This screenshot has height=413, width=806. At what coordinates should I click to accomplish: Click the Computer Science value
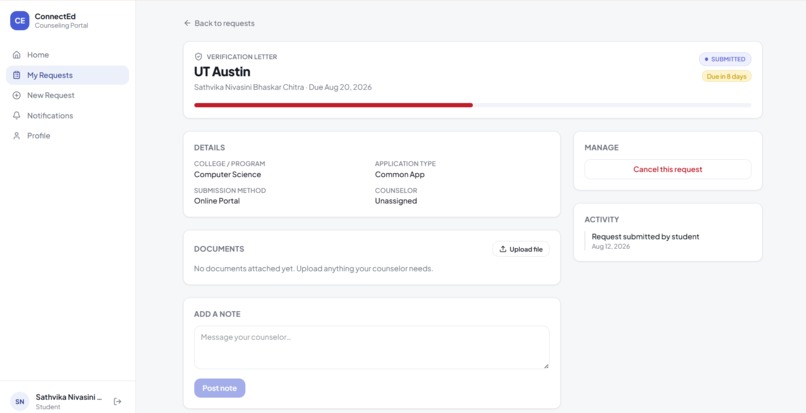point(227,174)
